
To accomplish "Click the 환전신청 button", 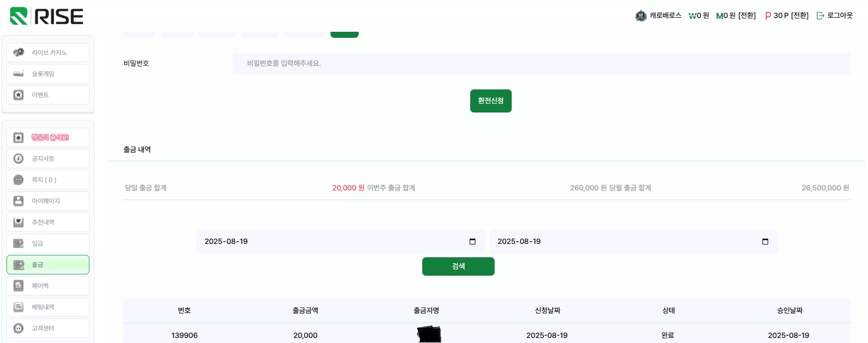I will click(x=491, y=101).
